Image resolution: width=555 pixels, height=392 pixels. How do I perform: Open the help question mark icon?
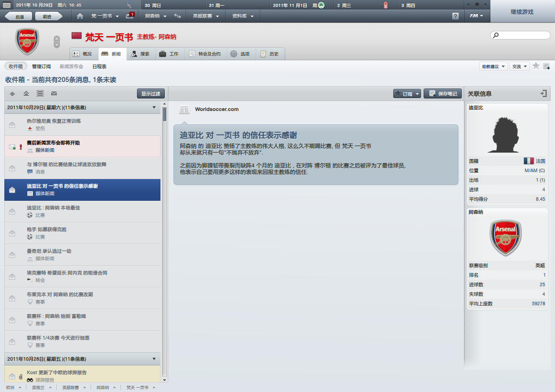click(x=455, y=16)
